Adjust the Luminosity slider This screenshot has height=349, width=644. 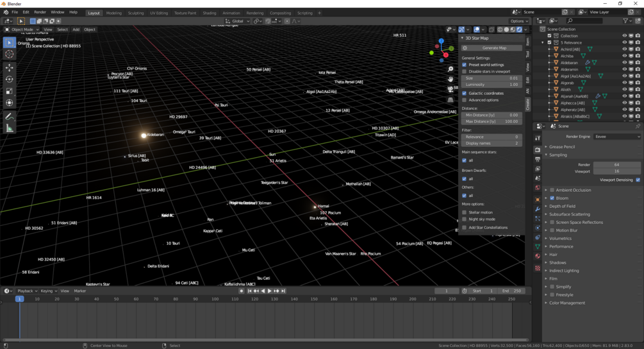[x=491, y=85]
